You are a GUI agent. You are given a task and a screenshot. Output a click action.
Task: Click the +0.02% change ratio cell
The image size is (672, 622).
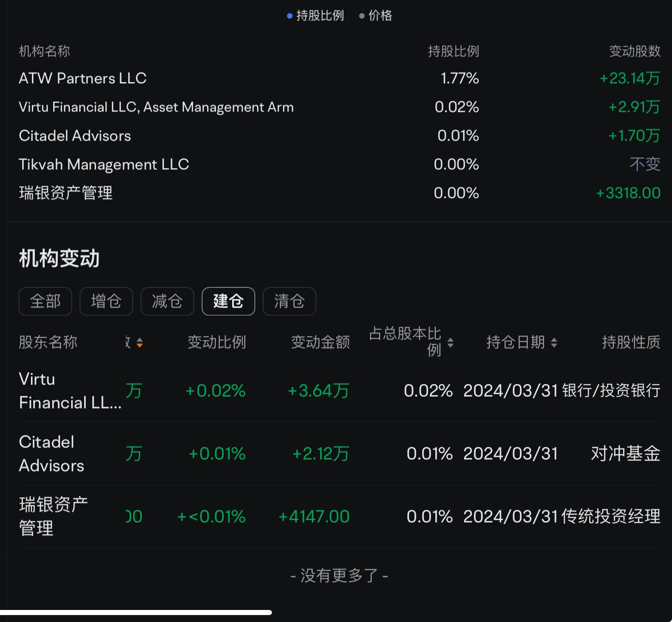point(216,391)
